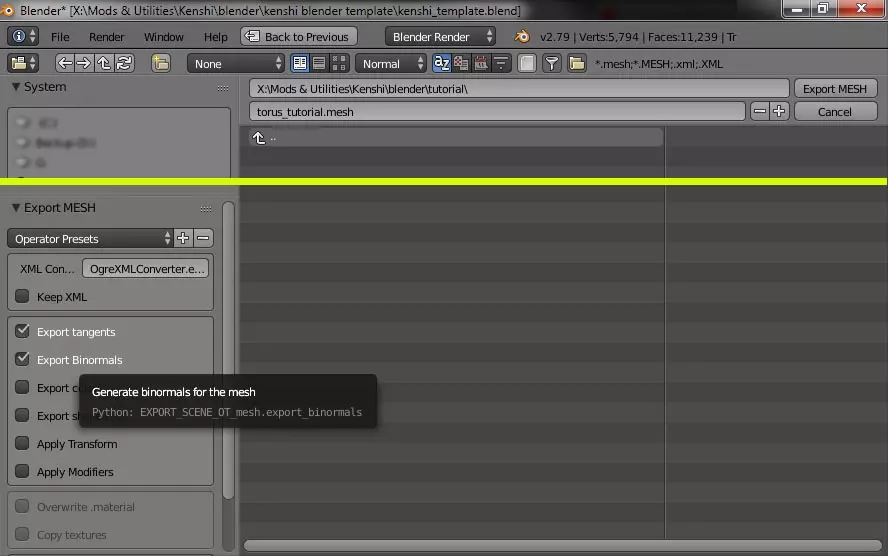This screenshot has height=556, width=888.
Task: Open the Help menu
Action: coord(215,37)
